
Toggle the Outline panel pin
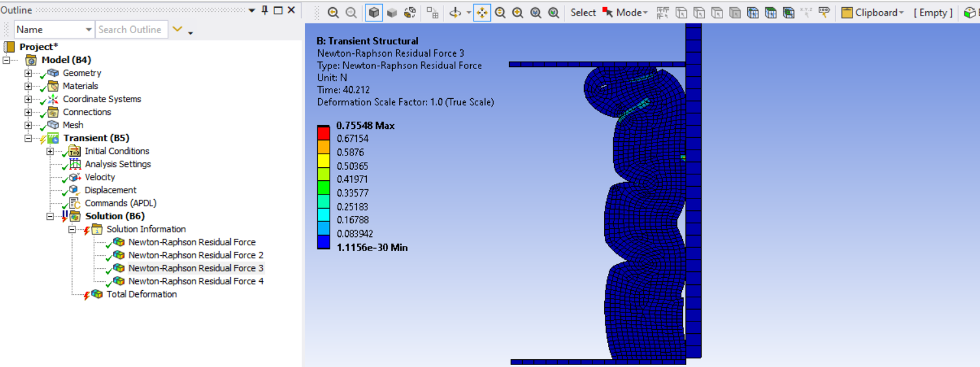[265, 10]
